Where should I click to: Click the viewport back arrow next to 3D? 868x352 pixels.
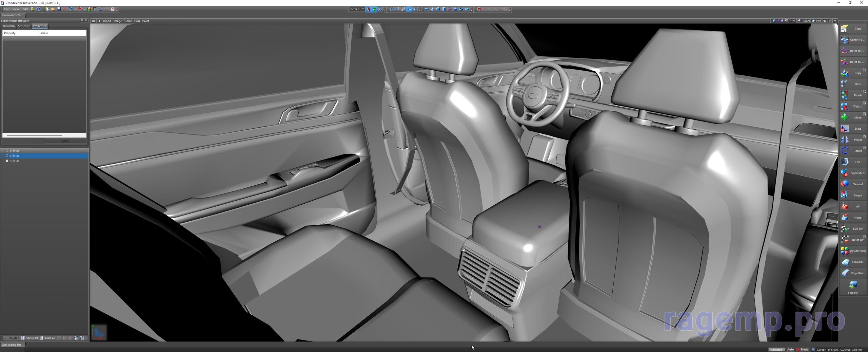tap(99, 21)
